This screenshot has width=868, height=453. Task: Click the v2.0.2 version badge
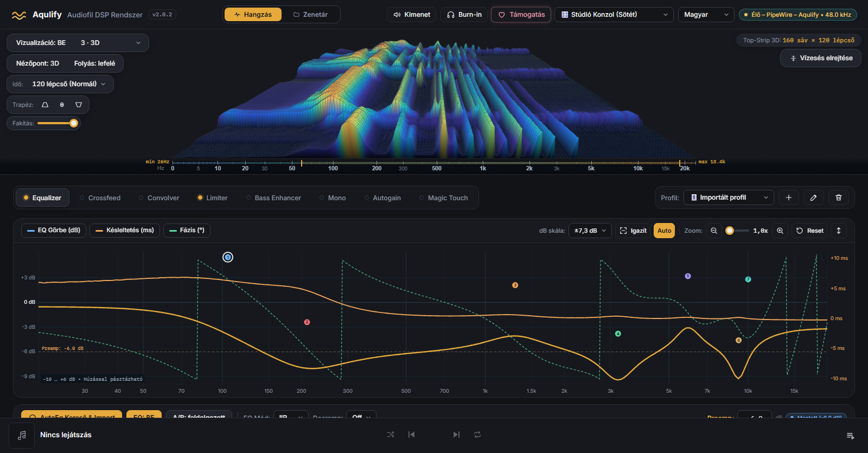click(162, 15)
